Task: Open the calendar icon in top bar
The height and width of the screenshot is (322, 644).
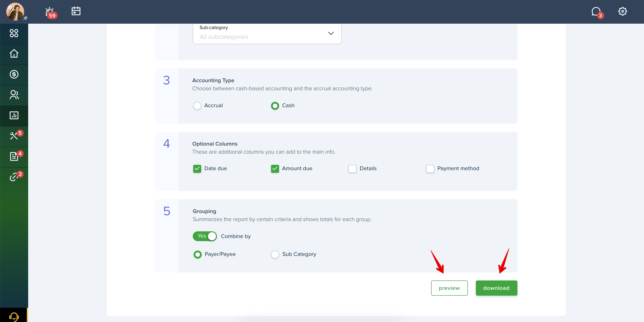Action: pos(76,11)
